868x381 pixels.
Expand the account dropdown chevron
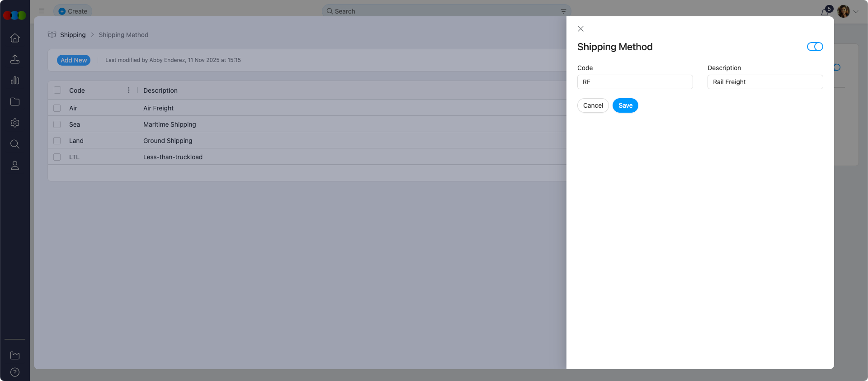coord(856,12)
